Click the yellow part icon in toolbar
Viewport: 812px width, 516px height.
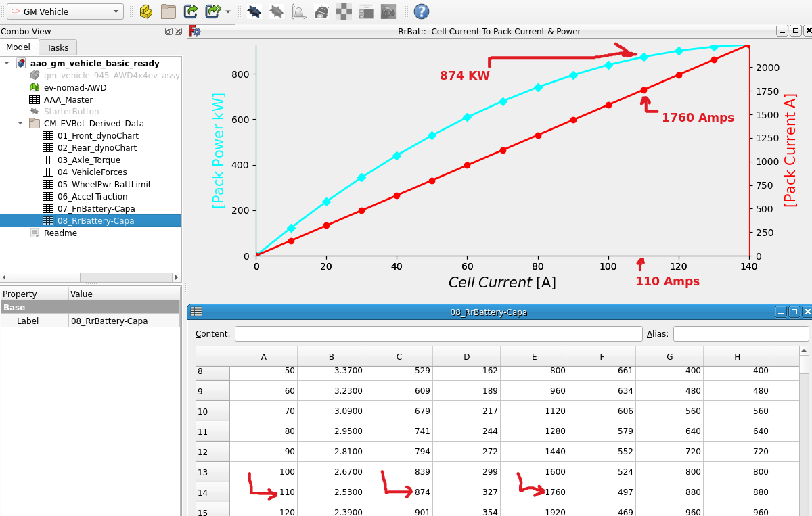(145, 11)
